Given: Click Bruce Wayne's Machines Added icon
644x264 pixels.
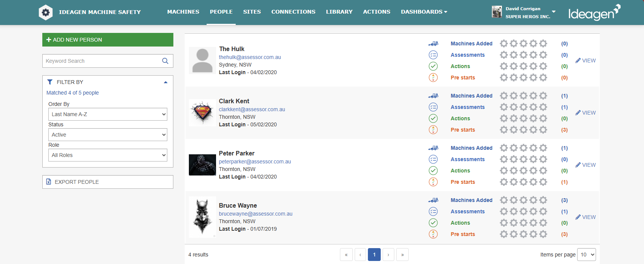Looking at the screenshot, I should click(x=433, y=200).
